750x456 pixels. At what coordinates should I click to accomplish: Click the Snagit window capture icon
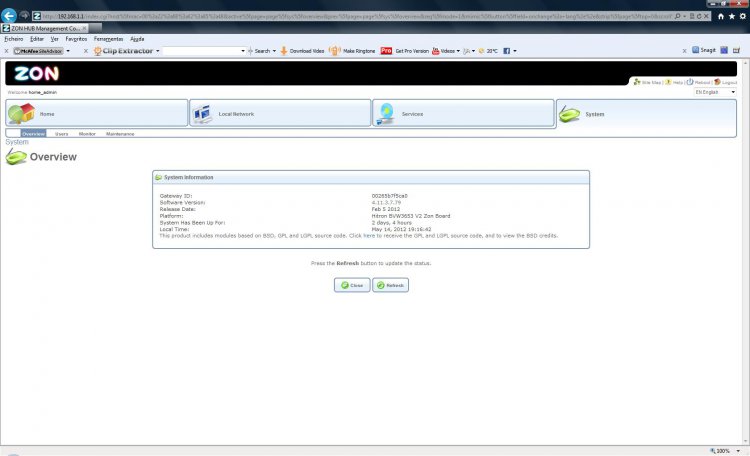724,50
